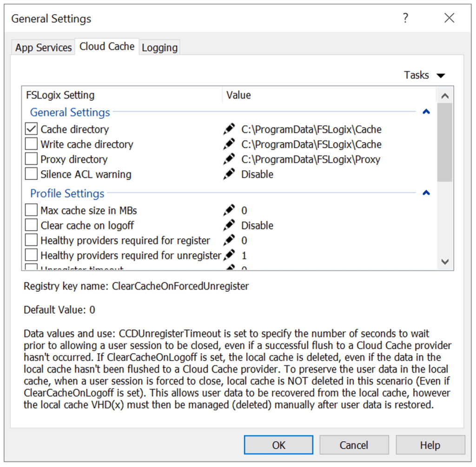The width and height of the screenshot is (476, 467).
Task: Enable the Clear cache on logoff checkbox
Action: pos(31,224)
